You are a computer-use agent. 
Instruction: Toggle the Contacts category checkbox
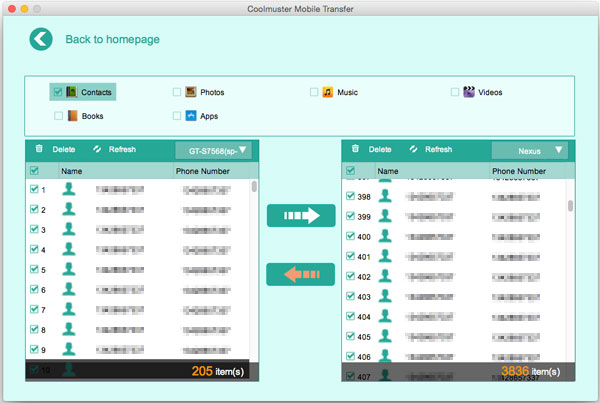pos(58,92)
